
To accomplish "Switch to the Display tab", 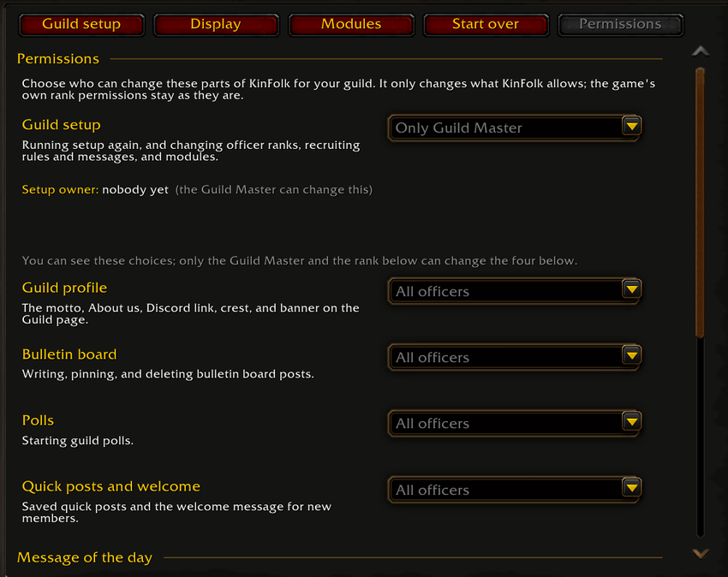I will tap(217, 24).
